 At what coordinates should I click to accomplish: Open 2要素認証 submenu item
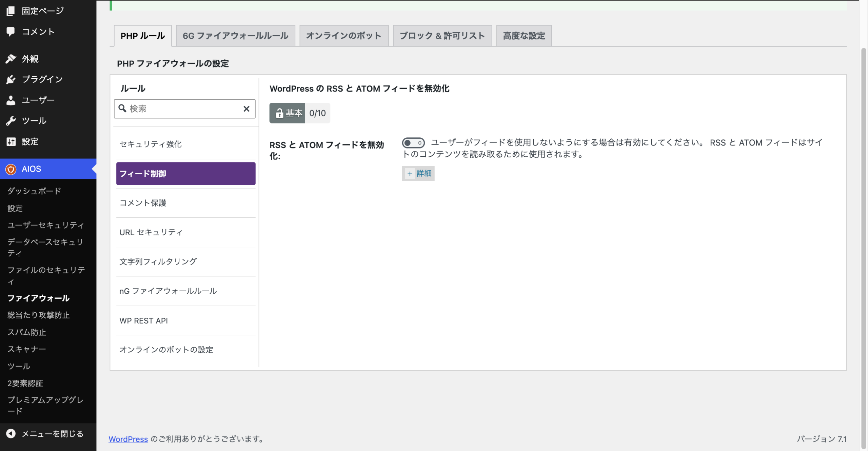point(25,383)
